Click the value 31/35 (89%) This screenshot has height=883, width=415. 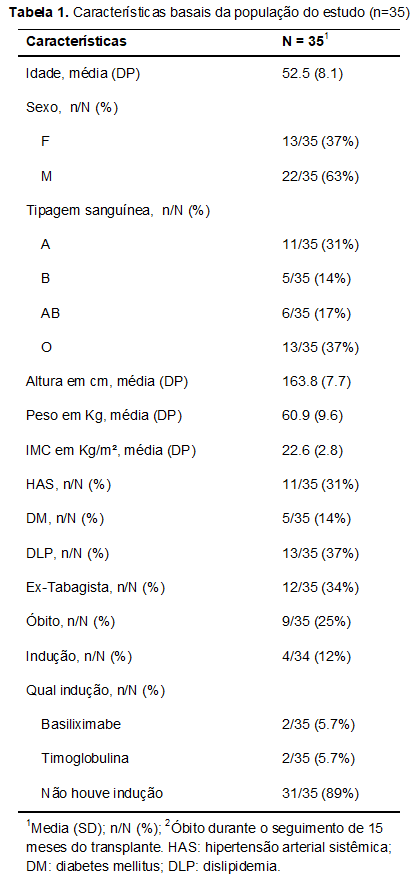point(320,793)
